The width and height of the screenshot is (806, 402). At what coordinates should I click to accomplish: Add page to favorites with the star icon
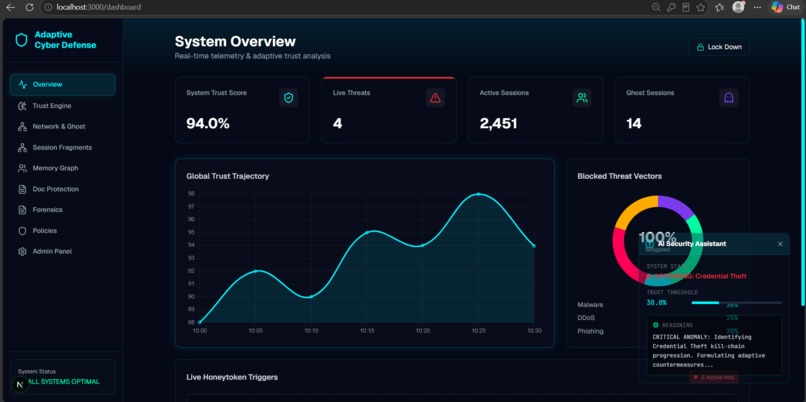click(x=700, y=7)
